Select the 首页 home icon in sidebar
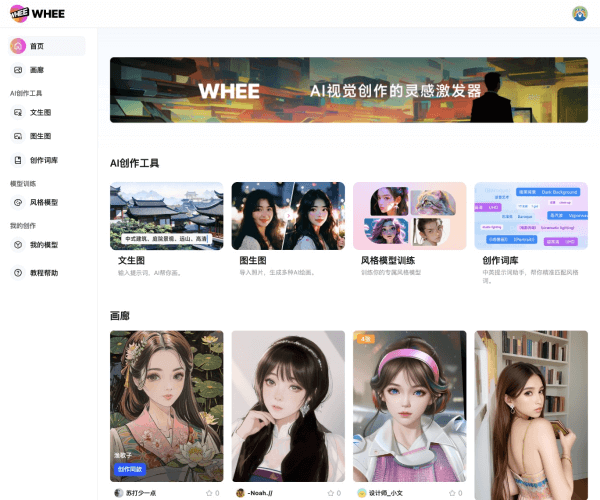 18,46
